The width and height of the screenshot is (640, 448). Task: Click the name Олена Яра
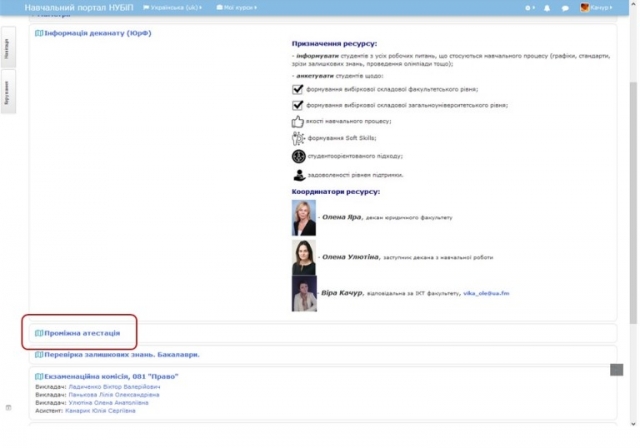coord(341,217)
